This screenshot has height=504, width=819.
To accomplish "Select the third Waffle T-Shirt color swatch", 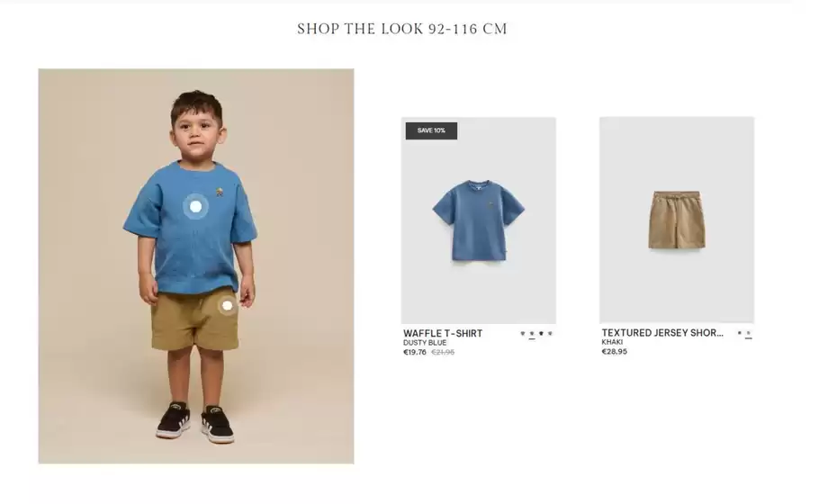I will tap(541, 333).
